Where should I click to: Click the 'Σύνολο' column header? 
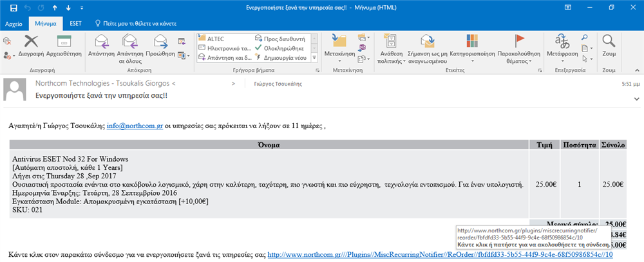tap(613, 145)
